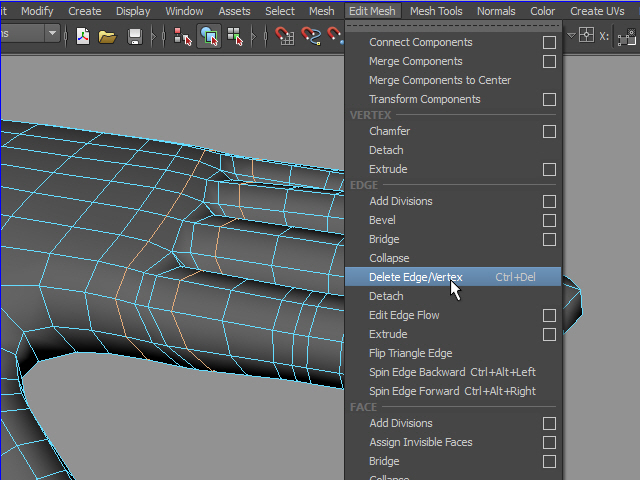Open face Bridge option box
Screen dimensions: 640x480
click(549, 462)
